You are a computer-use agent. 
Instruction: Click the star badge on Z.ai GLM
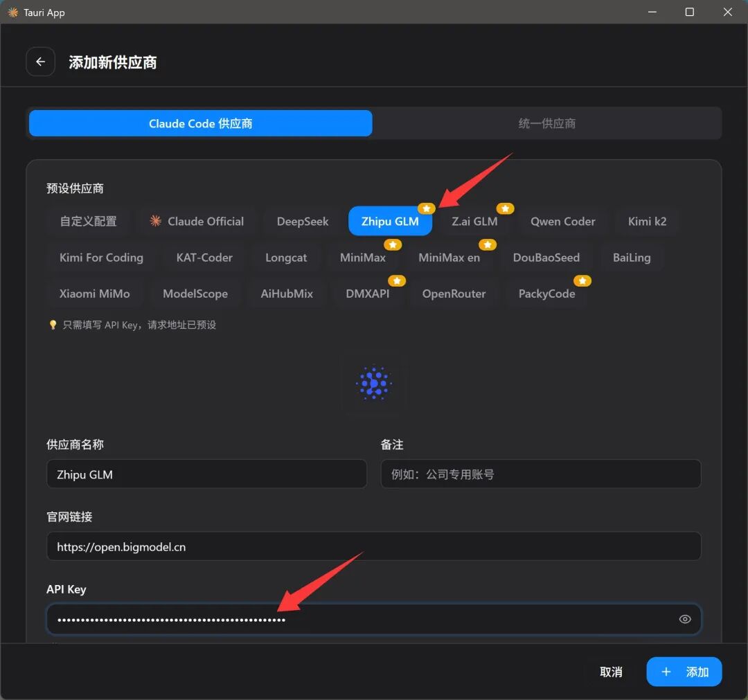pos(505,208)
